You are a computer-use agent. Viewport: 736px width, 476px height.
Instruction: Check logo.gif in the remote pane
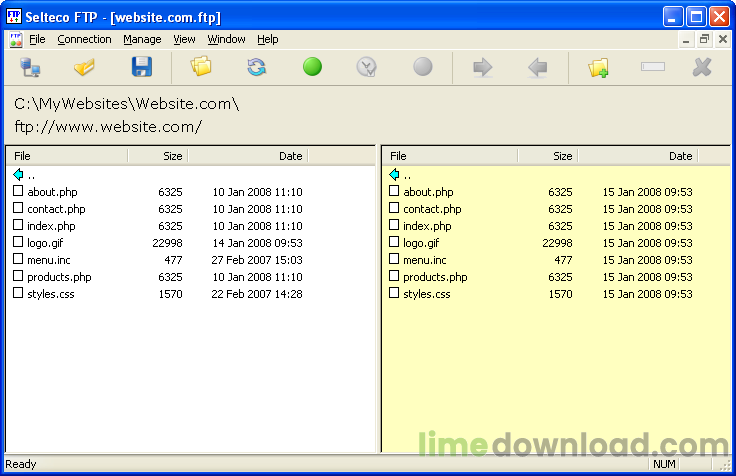(x=394, y=242)
